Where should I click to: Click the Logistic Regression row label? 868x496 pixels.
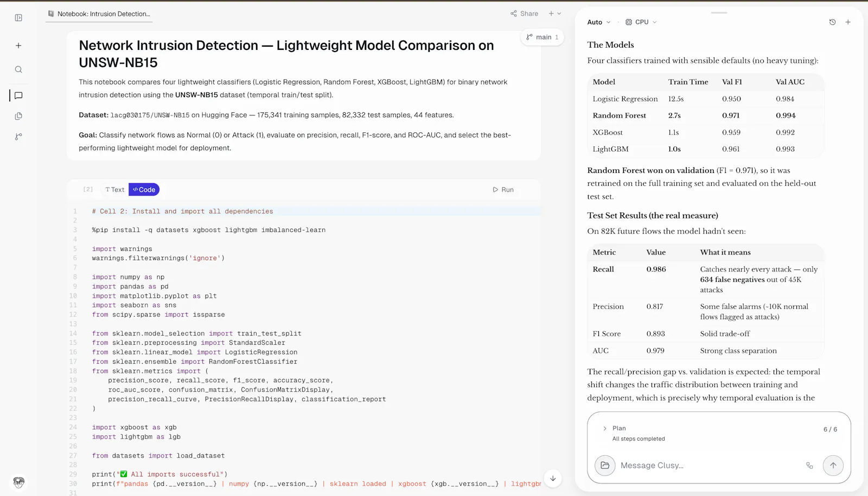[x=625, y=99]
